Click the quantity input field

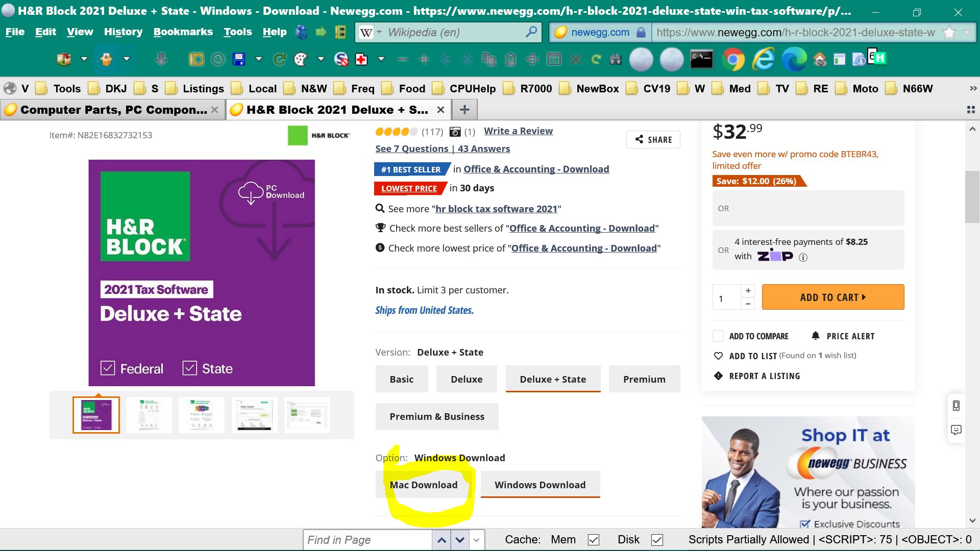pyautogui.click(x=727, y=297)
